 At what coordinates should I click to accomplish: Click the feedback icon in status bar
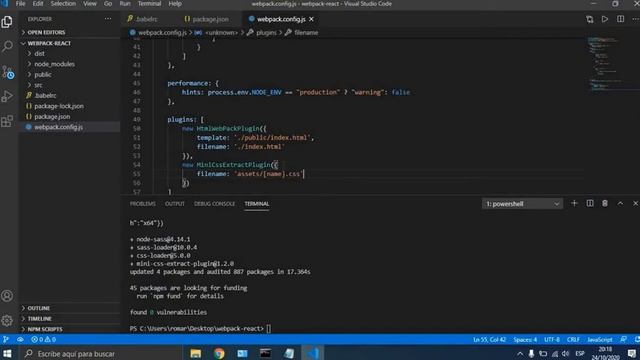tap(623, 340)
